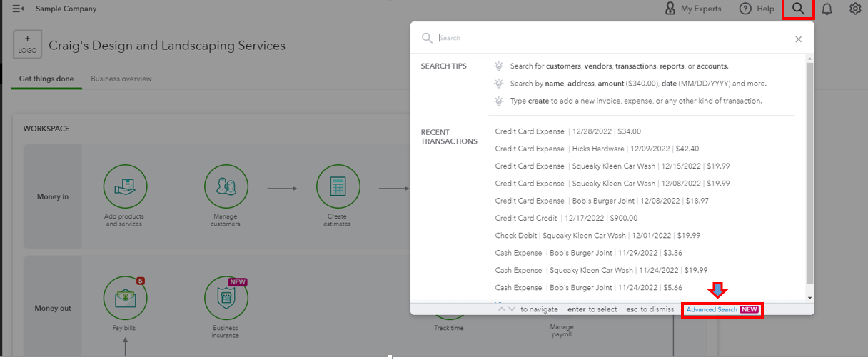Click the company logo placeholder box
This screenshot has width=868, height=360.
[27, 45]
